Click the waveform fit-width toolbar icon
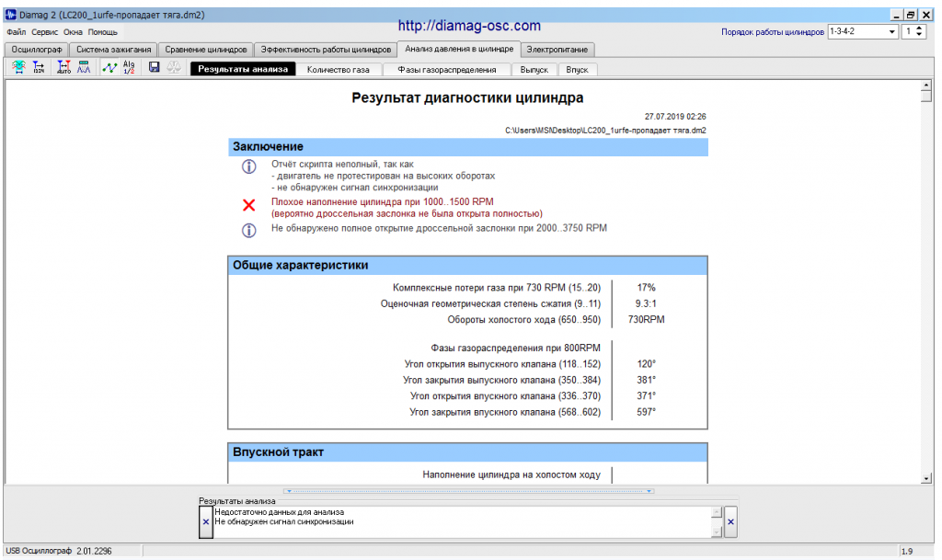Screen dimensions: 942x560 pyautogui.click(x=18, y=67)
